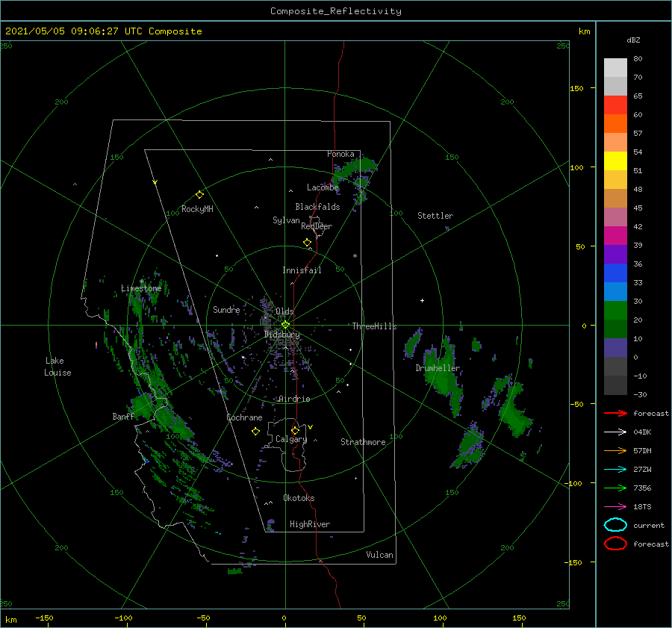Image resolution: width=672 pixels, height=628 pixels.
Task: Click the 18TS legend label
Action: [642, 507]
